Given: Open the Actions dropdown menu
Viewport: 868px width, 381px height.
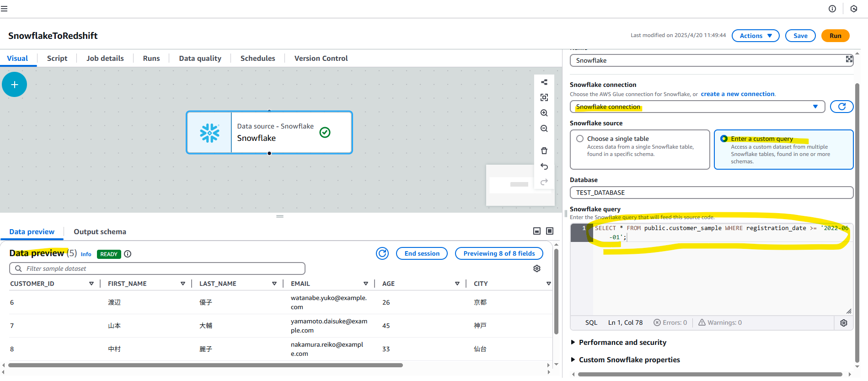Looking at the screenshot, I should coord(755,36).
